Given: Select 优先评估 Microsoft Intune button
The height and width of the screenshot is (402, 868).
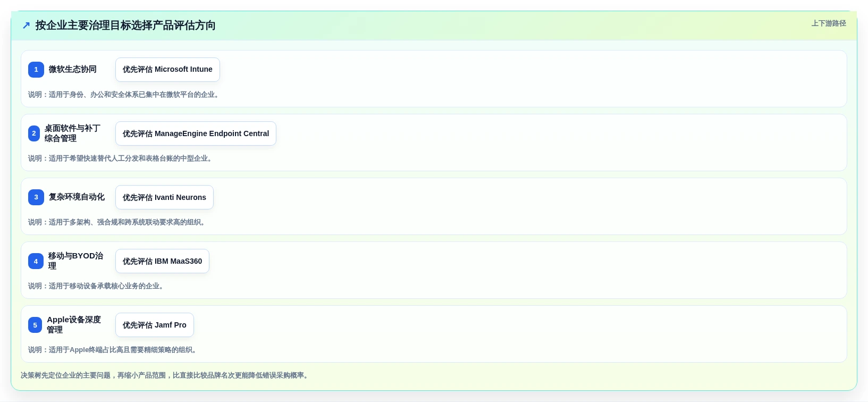Looking at the screenshot, I should point(167,70).
